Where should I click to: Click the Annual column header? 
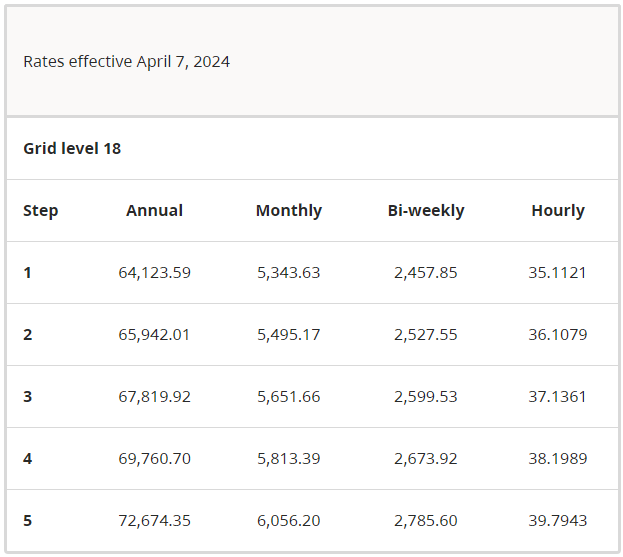click(x=154, y=211)
